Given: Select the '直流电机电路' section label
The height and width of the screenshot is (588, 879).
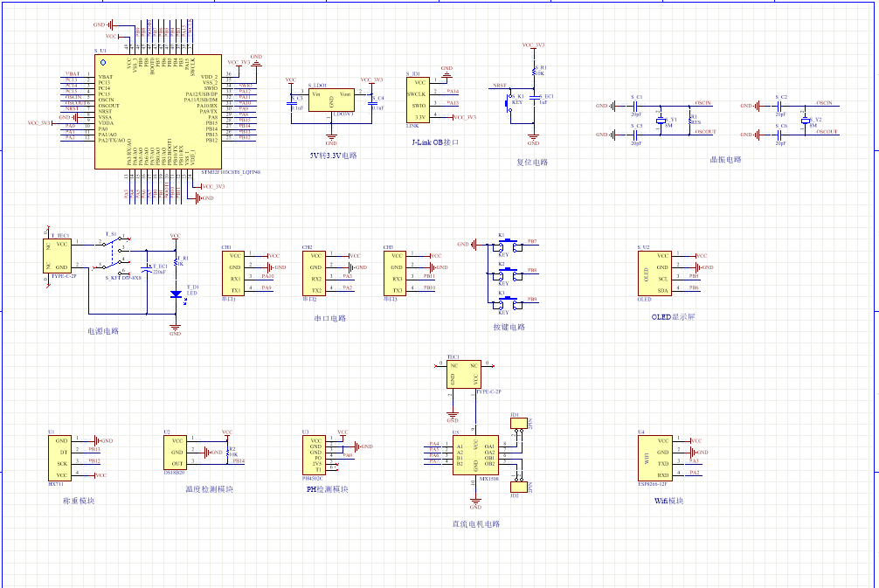Looking at the screenshot, I should [x=475, y=524].
